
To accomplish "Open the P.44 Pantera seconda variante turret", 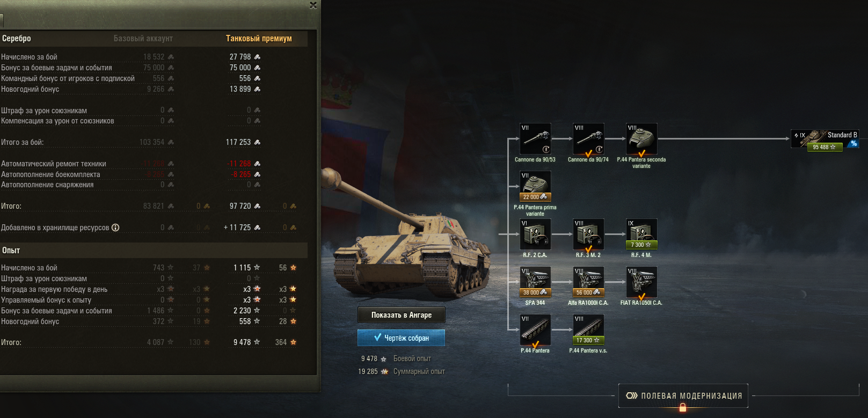I will (x=641, y=139).
